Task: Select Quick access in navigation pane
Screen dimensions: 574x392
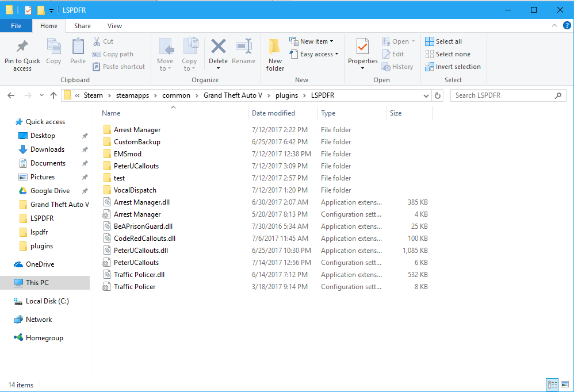Action: click(45, 122)
